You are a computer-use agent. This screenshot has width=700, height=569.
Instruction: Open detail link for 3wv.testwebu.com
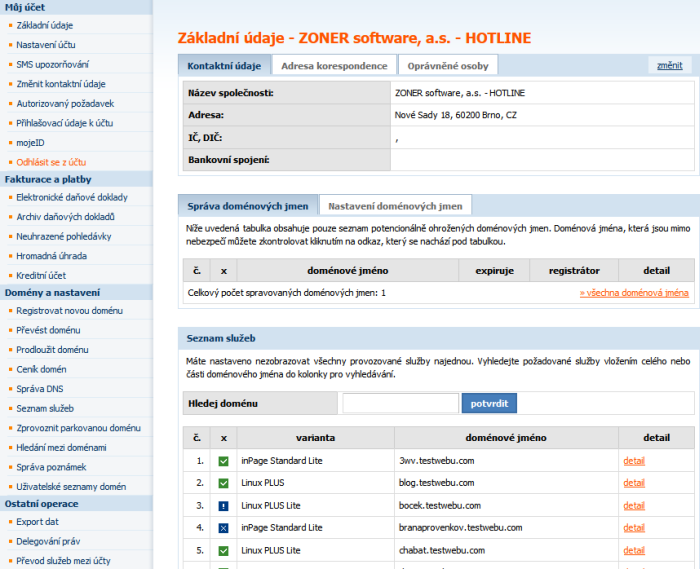(634, 461)
